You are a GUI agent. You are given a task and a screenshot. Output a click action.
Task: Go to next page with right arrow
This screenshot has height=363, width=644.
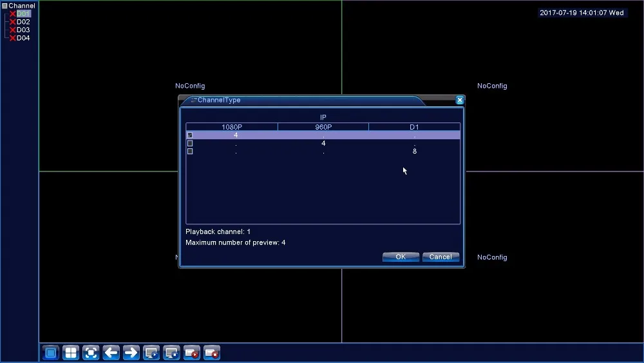131,353
